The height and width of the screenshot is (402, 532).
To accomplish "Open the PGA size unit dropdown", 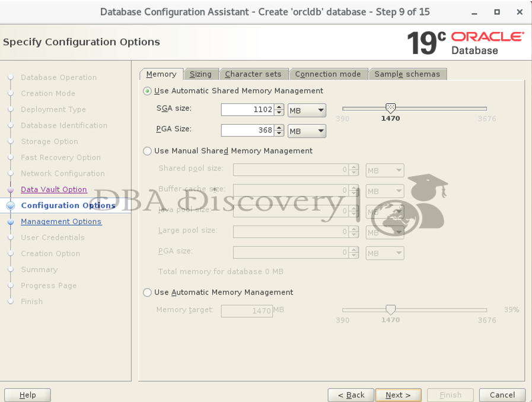I will click(307, 131).
